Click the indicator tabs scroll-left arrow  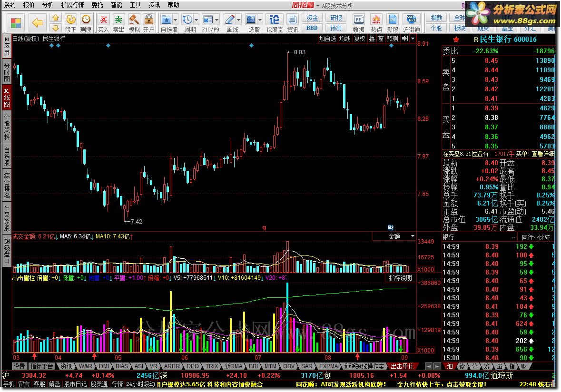coord(428,366)
